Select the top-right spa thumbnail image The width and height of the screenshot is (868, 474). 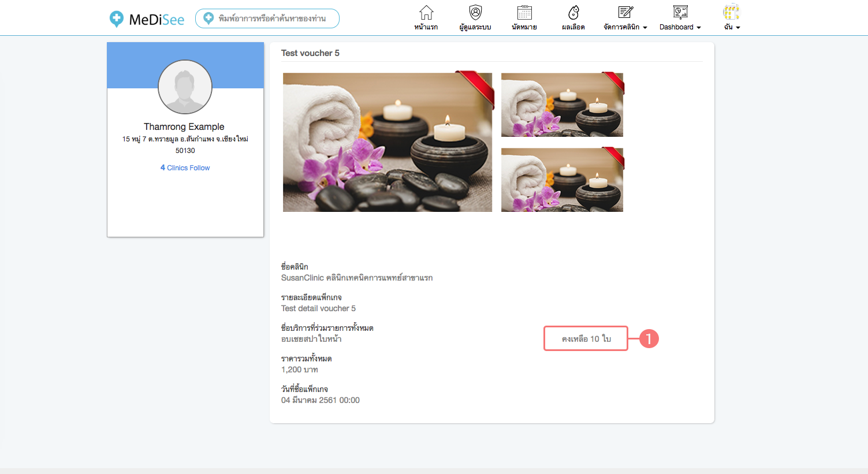(562, 104)
